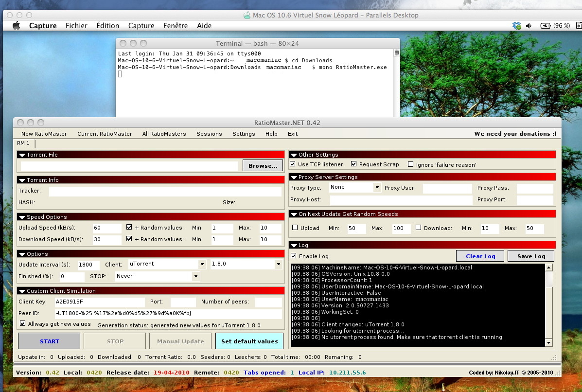Open All RatioMasters menu
The width and height of the screenshot is (582, 392).
pyautogui.click(x=164, y=134)
